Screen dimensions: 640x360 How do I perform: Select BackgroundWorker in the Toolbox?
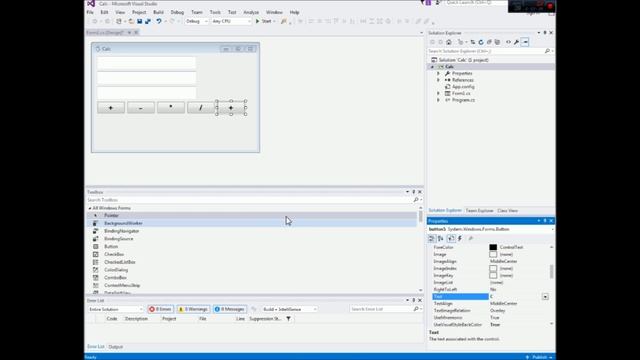[251, 223]
